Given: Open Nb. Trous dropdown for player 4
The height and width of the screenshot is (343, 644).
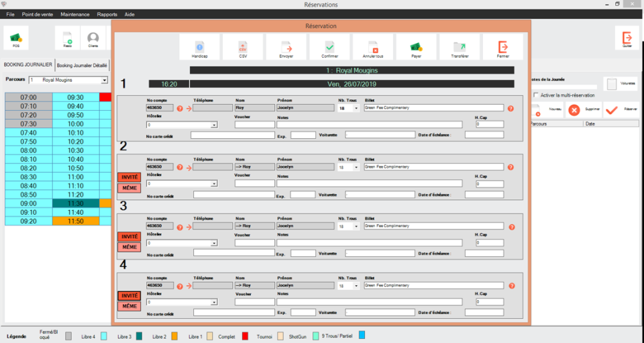Looking at the screenshot, I should [x=356, y=286].
